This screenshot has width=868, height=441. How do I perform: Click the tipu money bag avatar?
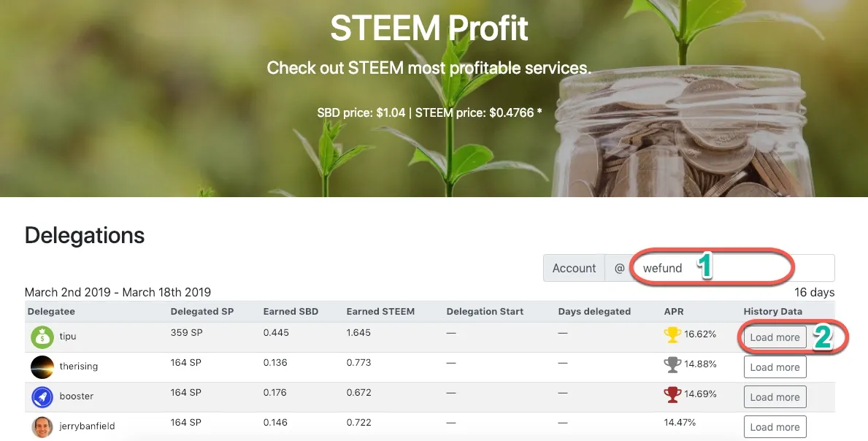point(42,337)
